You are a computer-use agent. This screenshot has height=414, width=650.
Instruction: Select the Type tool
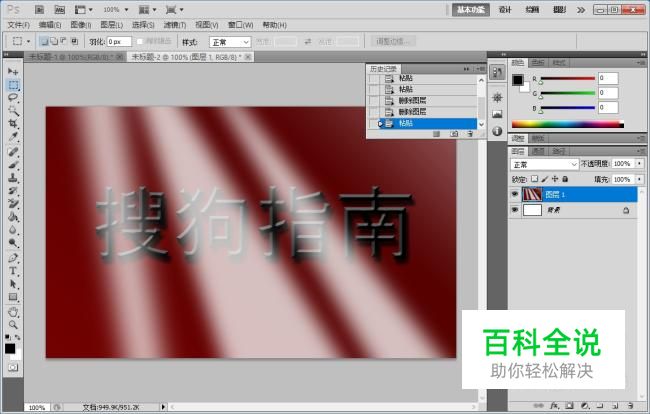point(13,271)
